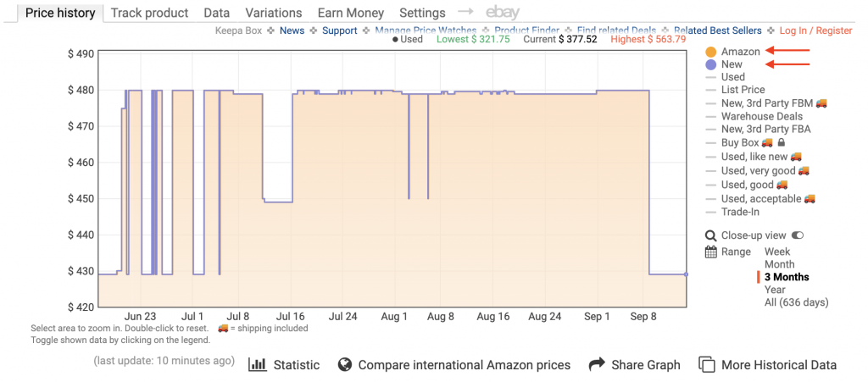The width and height of the screenshot is (868, 382).
Task: Switch to the Track product tab
Action: 149,13
